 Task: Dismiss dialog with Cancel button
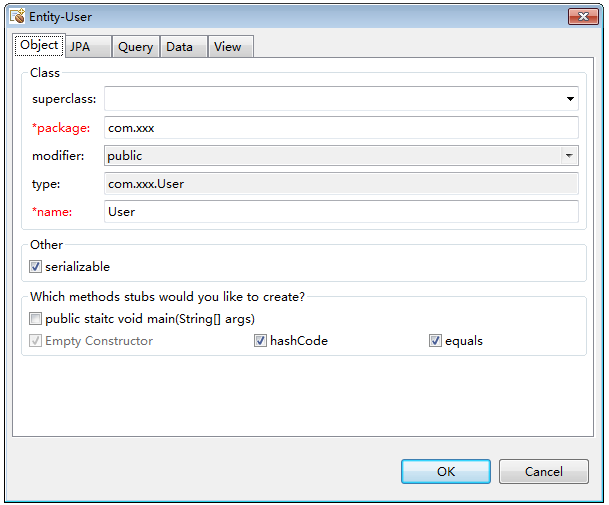pos(544,472)
